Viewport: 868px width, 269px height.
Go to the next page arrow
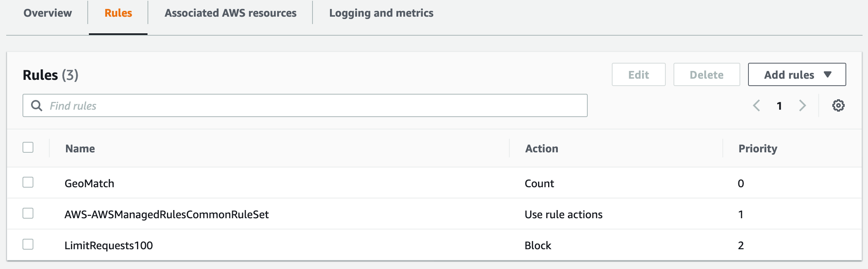tap(802, 105)
